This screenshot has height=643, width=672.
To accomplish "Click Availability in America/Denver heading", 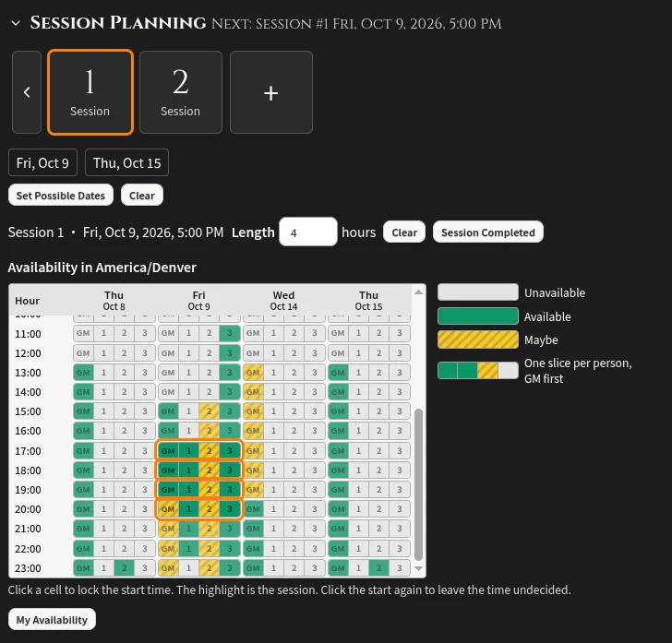I will coord(102,268).
